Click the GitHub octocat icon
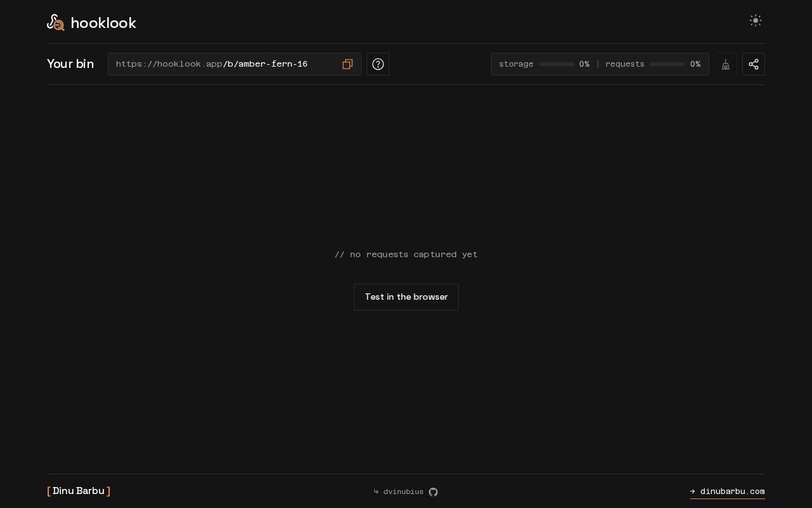Screen dimensions: 812x508 point(433,492)
